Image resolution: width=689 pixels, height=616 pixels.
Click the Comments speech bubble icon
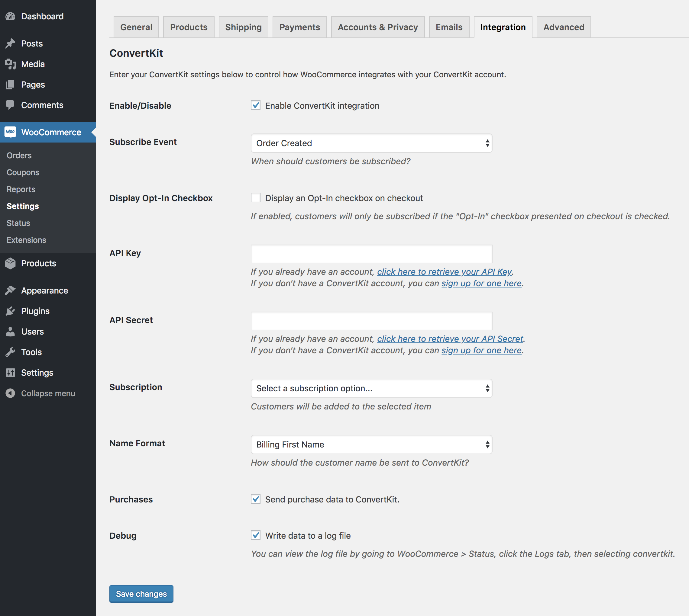(11, 105)
